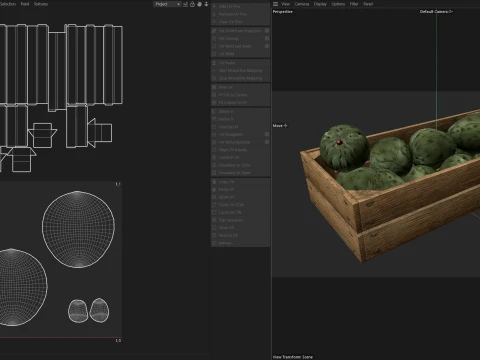Click the hamburger menu of the viewport
This screenshot has height=360, width=480.
[275, 4]
